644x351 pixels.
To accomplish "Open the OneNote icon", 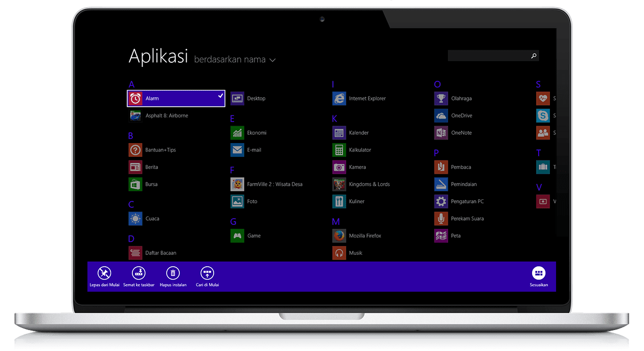I will (x=441, y=132).
